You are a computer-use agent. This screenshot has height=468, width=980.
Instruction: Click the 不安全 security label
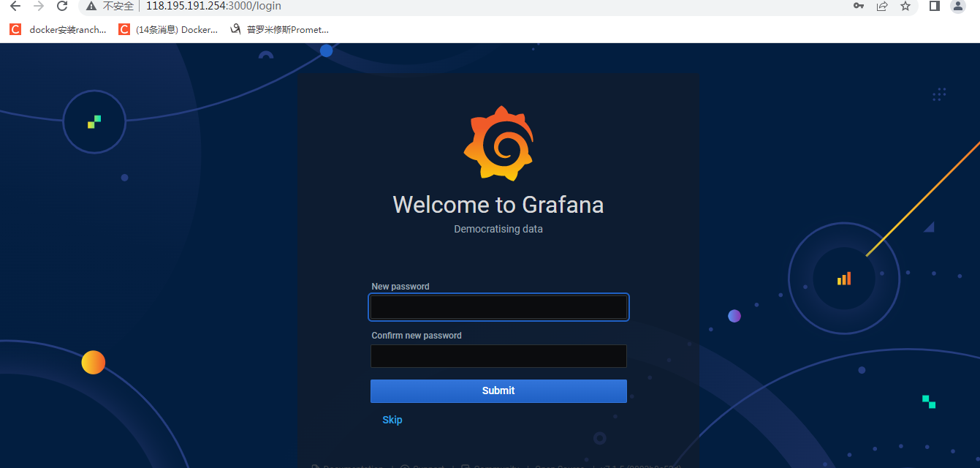[118, 6]
